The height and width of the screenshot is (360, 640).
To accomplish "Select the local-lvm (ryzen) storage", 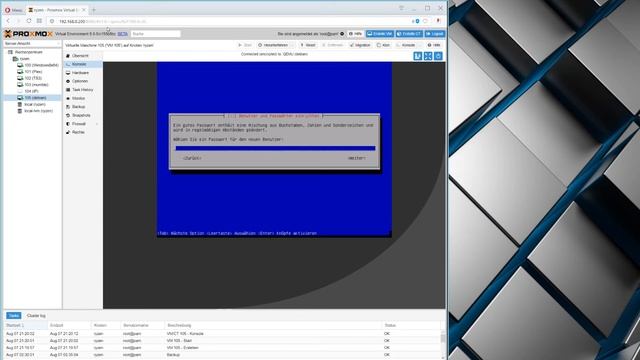I will point(38,111).
